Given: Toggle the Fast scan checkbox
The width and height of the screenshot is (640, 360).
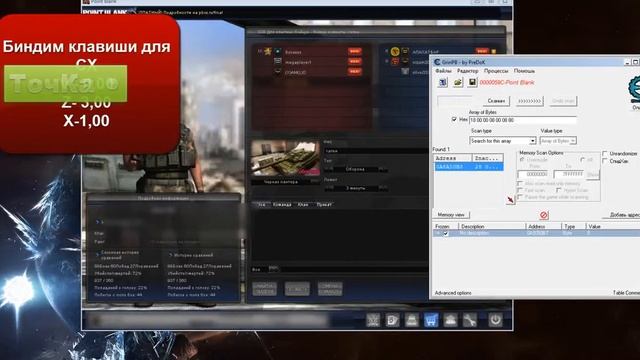Looking at the screenshot, I should [x=520, y=191].
